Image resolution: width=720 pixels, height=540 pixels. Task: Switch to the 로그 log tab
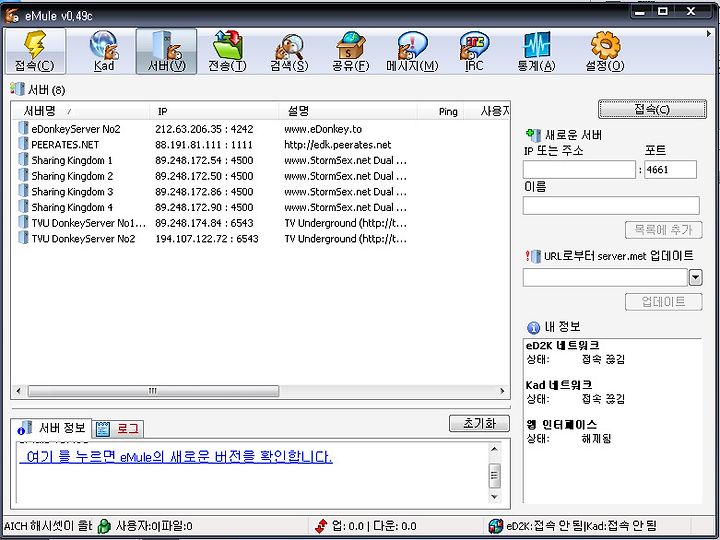point(118,429)
